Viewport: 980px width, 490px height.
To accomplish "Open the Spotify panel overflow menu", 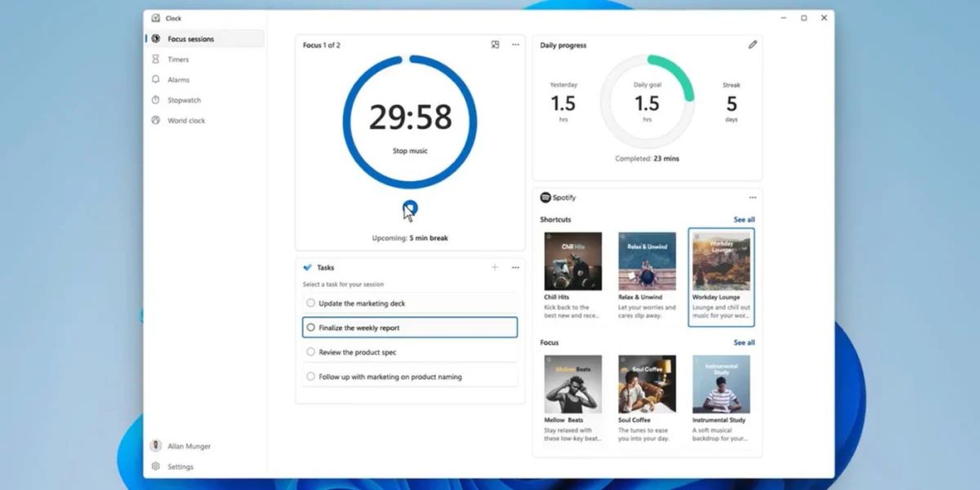I will click(753, 197).
